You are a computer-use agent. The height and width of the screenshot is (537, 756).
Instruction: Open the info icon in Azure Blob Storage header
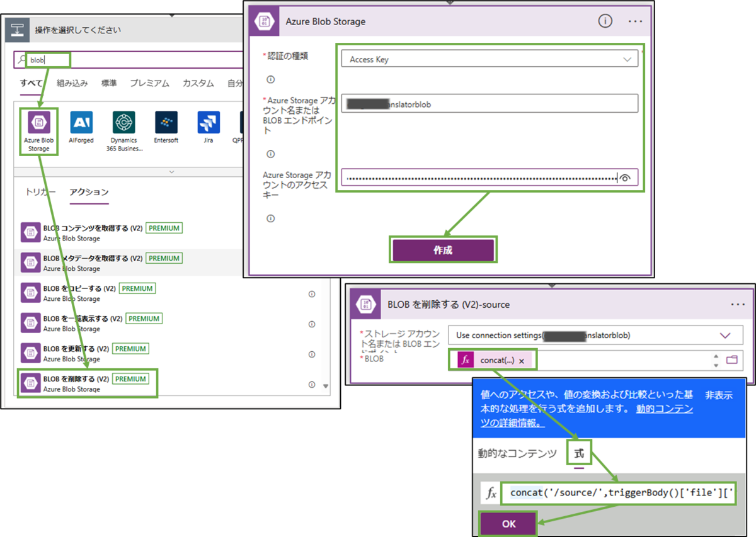[x=605, y=21]
